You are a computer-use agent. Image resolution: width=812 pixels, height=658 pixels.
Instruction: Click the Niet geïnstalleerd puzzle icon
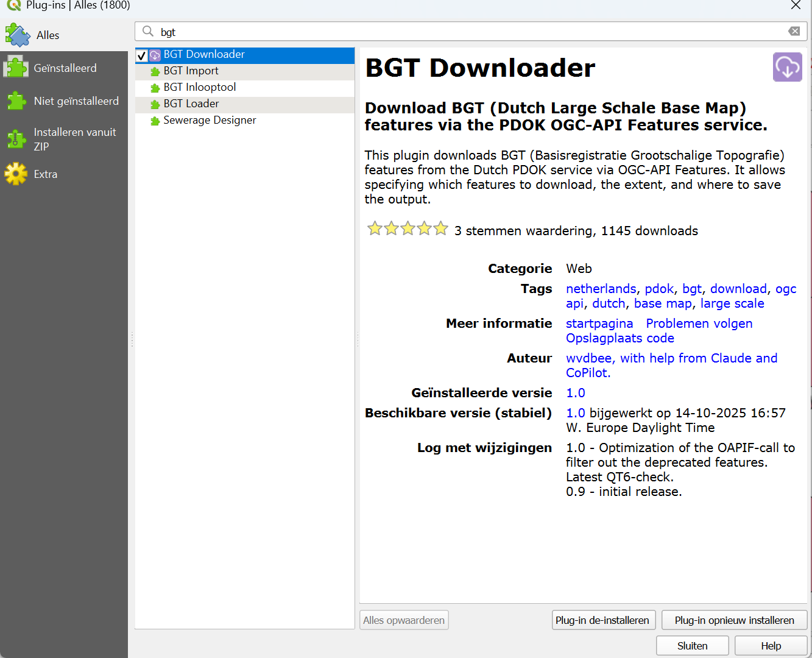[x=16, y=101]
